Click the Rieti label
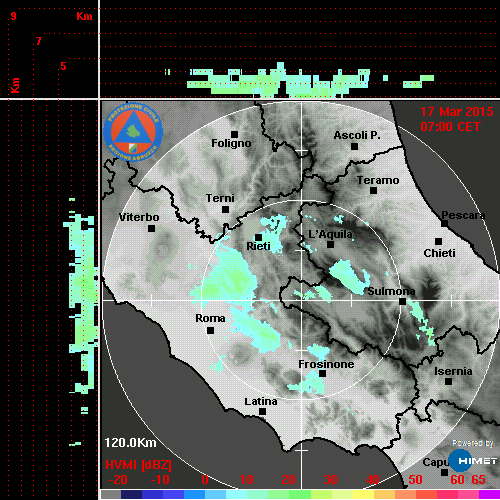 coord(258,246)
